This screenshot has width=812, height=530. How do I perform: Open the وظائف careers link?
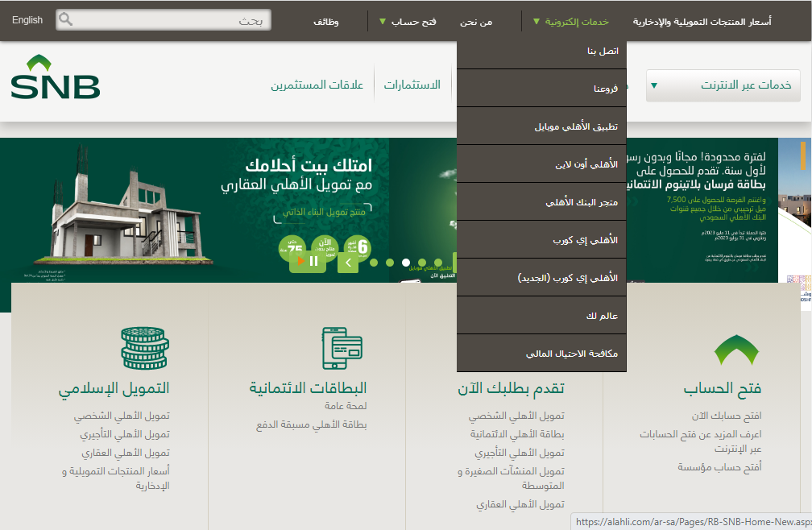(326, 22)
